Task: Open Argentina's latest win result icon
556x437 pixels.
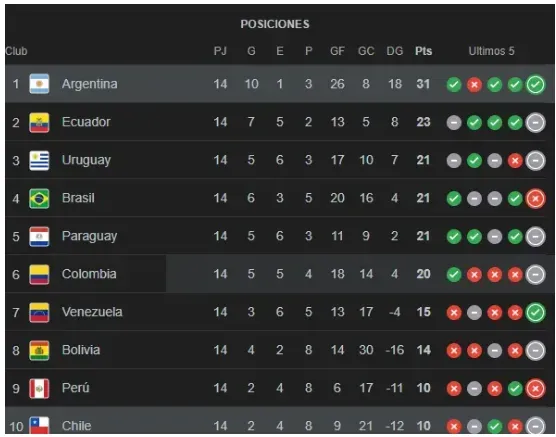Action: coord(535,84)
